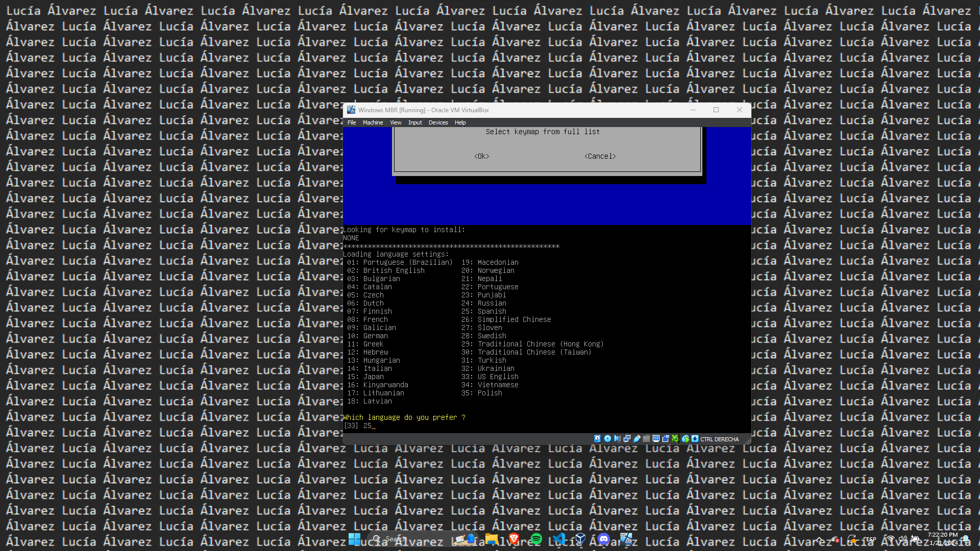Click the hard disk activity indicator
The image size is (980, 551).
tap(598, 439)
